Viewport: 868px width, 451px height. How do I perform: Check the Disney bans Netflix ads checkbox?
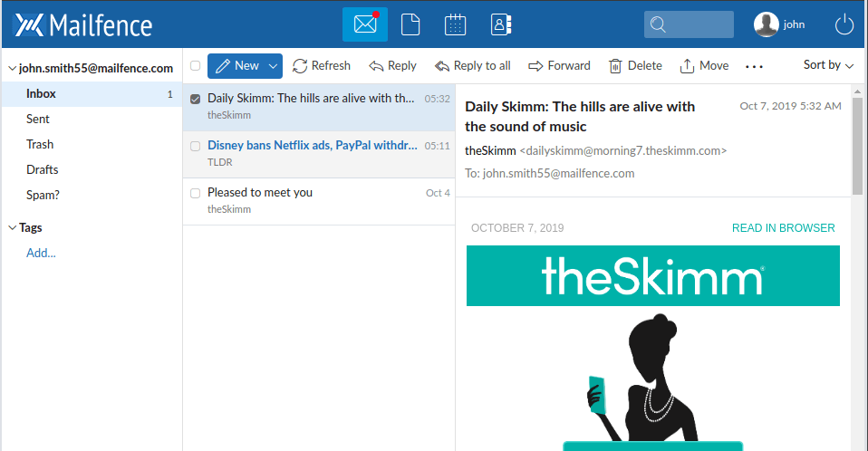(x=196, y=146)
